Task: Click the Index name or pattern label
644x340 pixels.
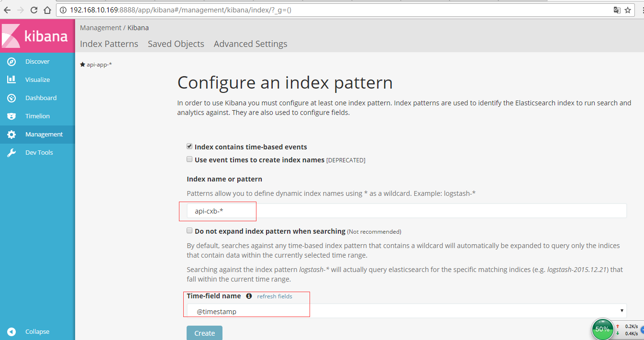Action: 224,179
